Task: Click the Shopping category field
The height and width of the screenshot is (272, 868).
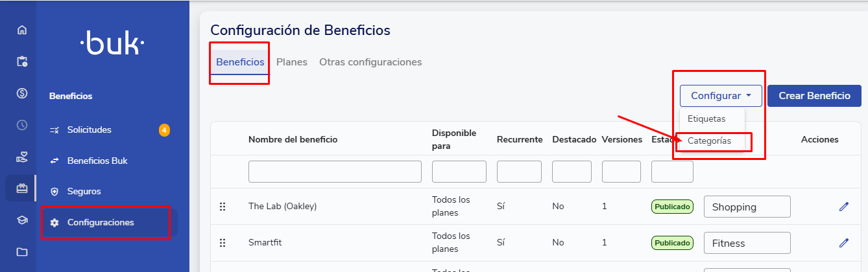Action: 747,207
